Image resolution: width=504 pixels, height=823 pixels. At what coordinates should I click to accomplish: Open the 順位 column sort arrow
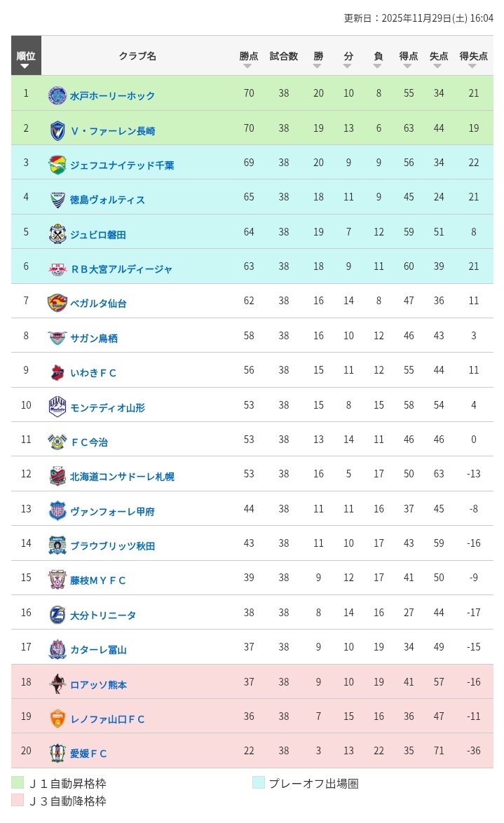(x=26, y=65)
